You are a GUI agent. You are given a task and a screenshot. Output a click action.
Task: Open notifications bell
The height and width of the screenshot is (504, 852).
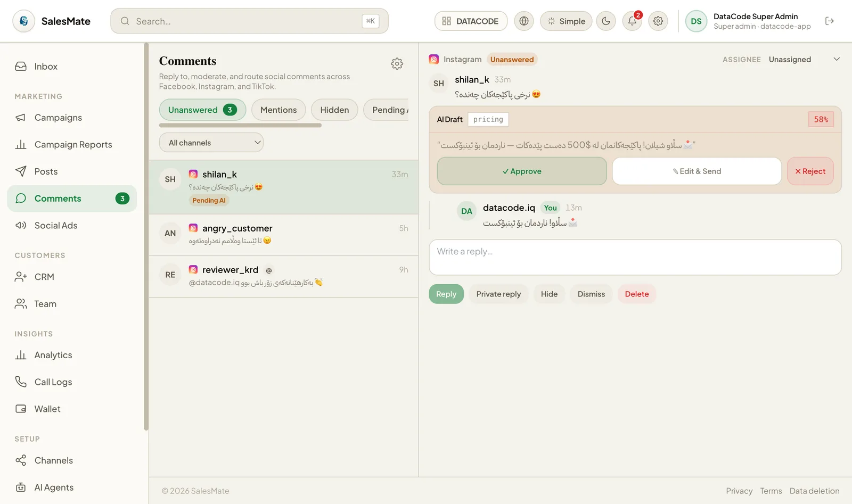632,21
